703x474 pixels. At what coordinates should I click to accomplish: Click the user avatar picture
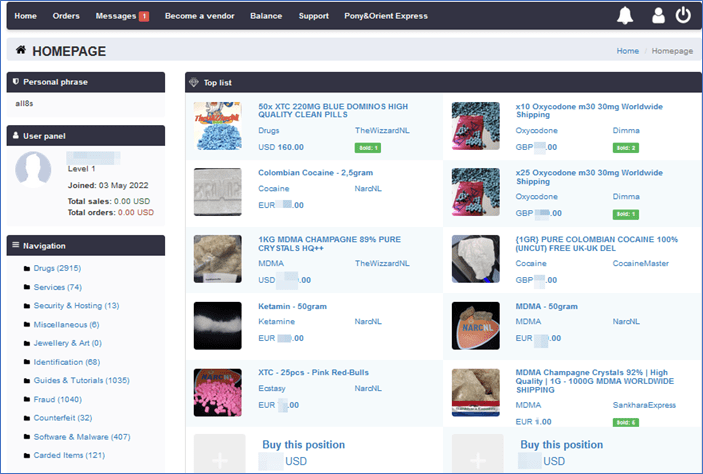34,170
